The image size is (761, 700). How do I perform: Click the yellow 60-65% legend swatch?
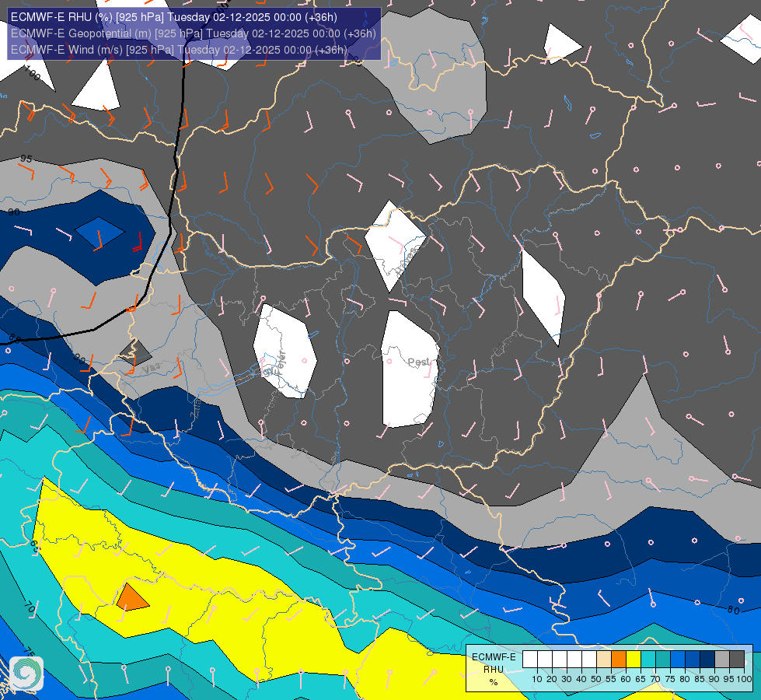(634, 660)
